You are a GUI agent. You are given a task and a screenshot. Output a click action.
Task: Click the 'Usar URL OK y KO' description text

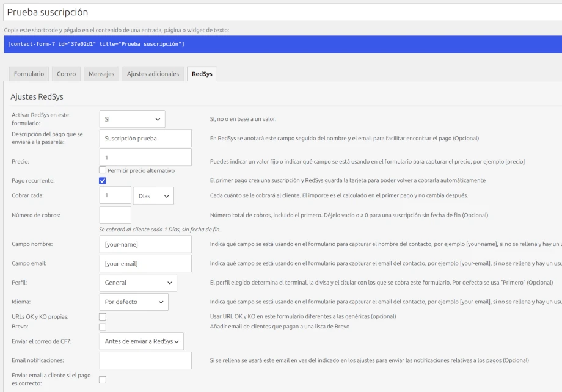click(303, 316)
